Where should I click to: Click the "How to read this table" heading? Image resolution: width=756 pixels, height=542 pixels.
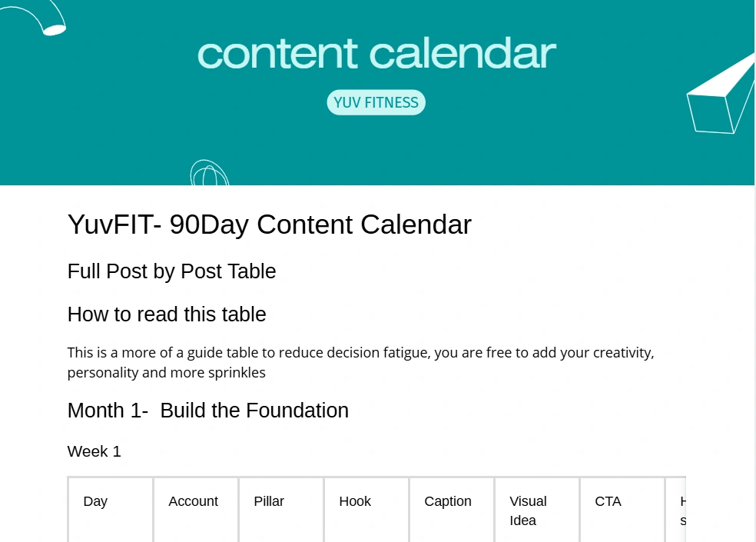(x=167, y=314)
